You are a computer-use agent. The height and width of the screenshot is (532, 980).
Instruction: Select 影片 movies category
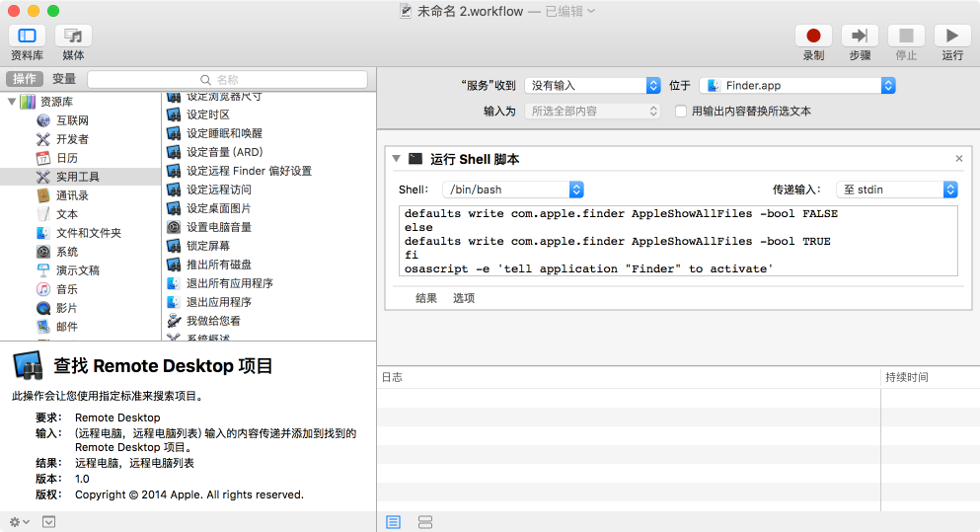click(x=67, y=308)
